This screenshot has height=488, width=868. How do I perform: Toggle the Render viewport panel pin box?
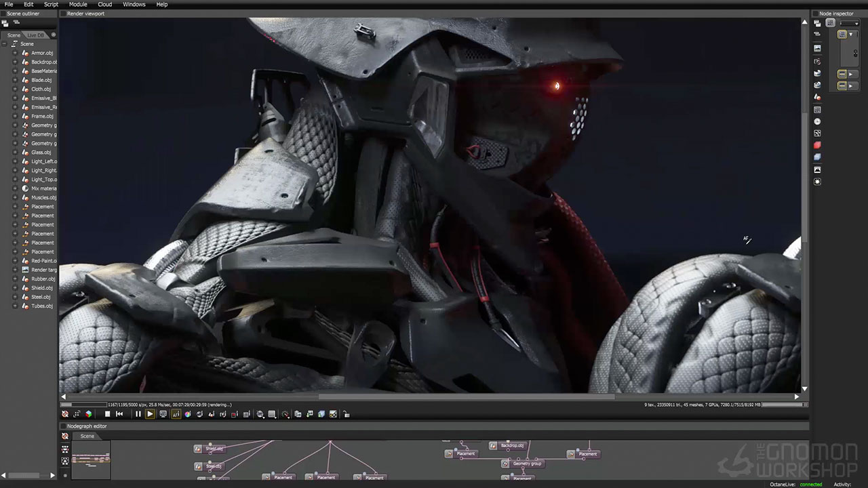[62, 14]
